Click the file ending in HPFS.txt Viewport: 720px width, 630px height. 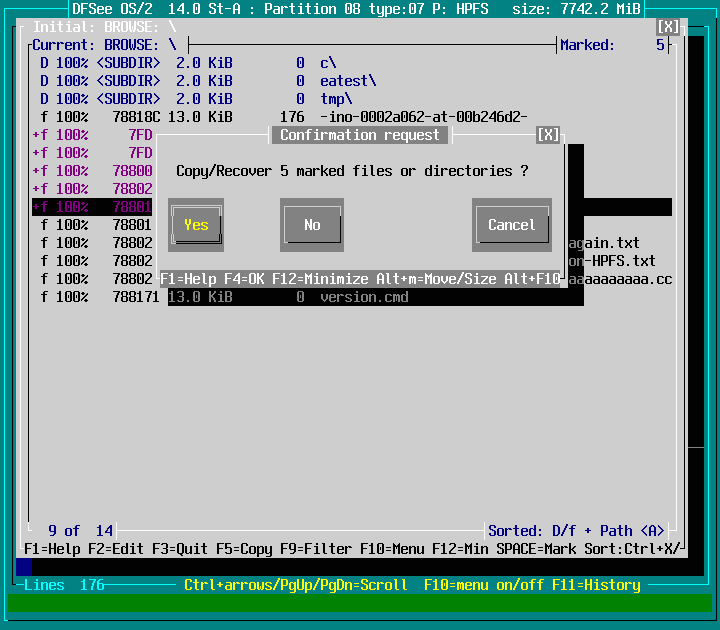click(612, 261)
